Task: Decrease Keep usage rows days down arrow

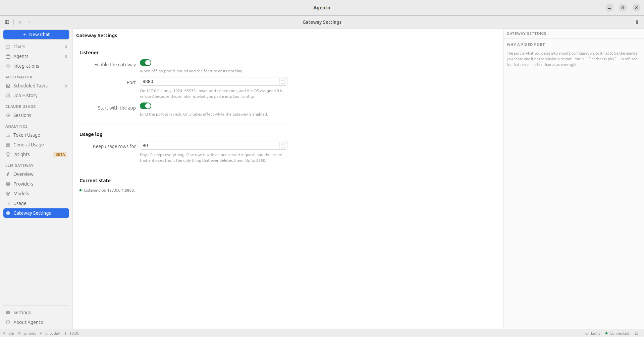Action: [x=282, y=147]
